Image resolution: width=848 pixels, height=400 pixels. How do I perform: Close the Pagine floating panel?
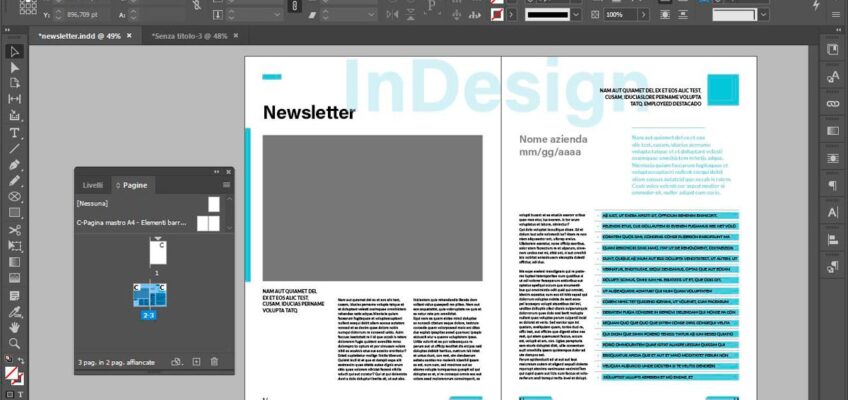pyautogui.click(x=228, y=172)
